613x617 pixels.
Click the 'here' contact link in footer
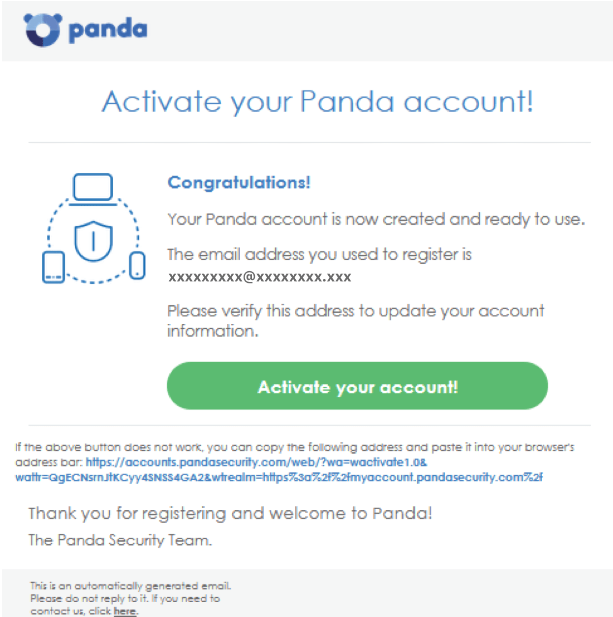(125, 611)
